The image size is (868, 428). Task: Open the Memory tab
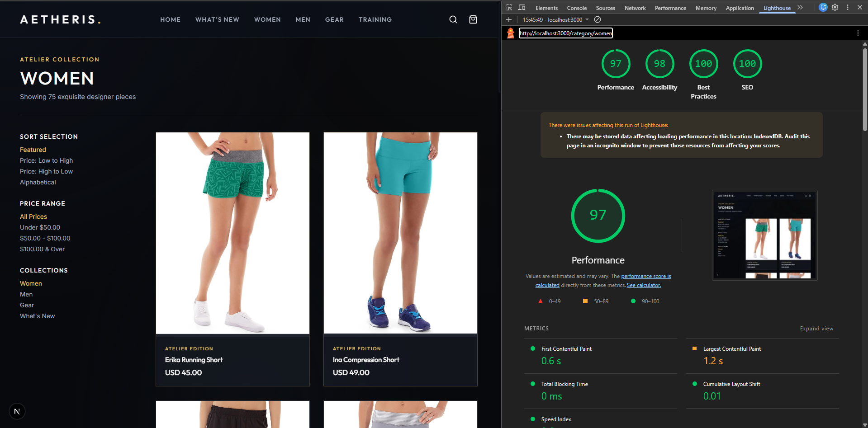[x=706, y=8]
